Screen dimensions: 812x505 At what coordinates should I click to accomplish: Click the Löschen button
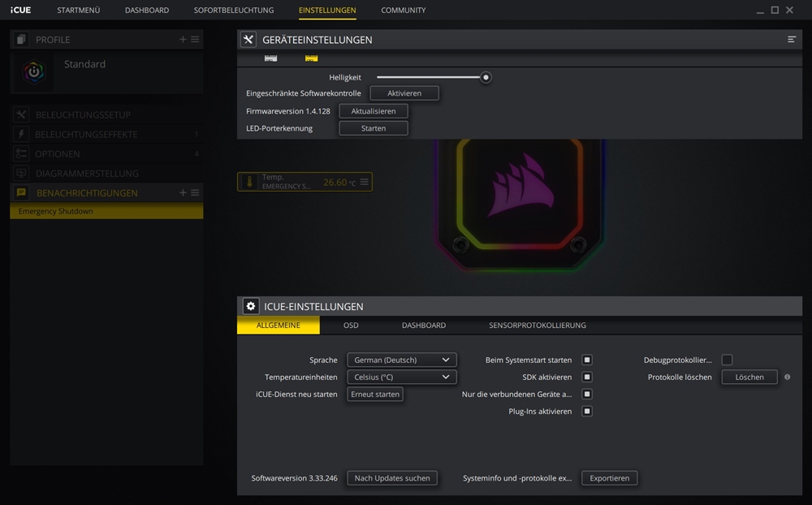[x=749, y=377]
